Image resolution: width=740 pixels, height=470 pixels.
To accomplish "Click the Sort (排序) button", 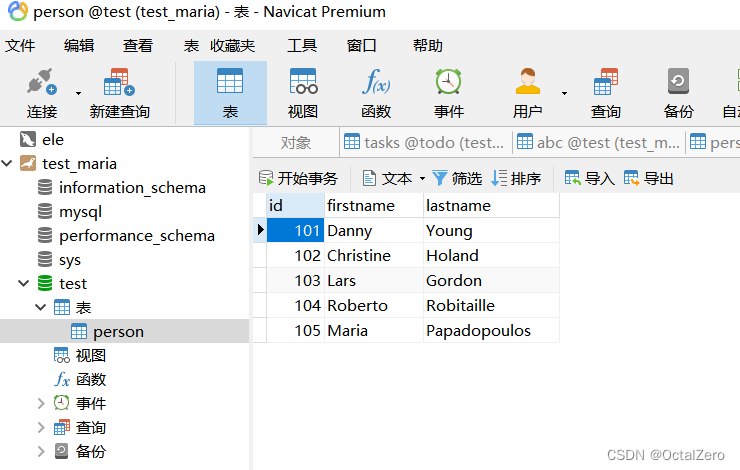I will point(516,178).
